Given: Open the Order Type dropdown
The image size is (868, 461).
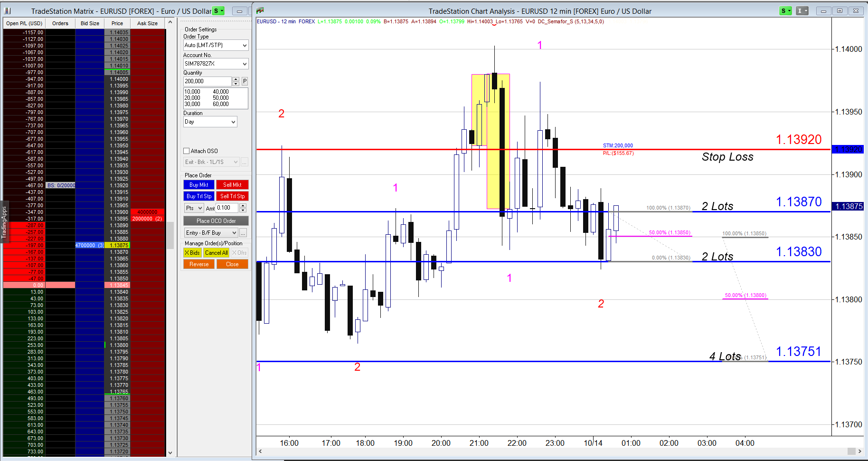Looking at the screenshot, I should [216, 45].
